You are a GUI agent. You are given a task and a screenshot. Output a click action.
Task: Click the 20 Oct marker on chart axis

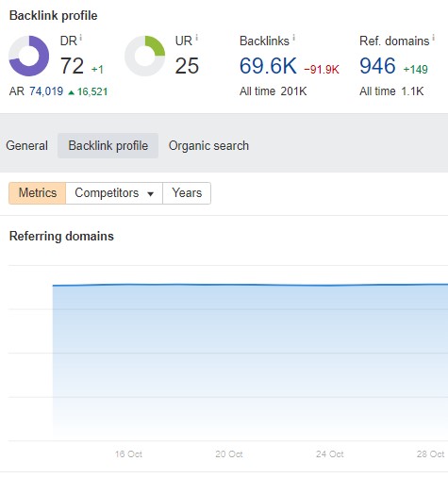point(229,454)
